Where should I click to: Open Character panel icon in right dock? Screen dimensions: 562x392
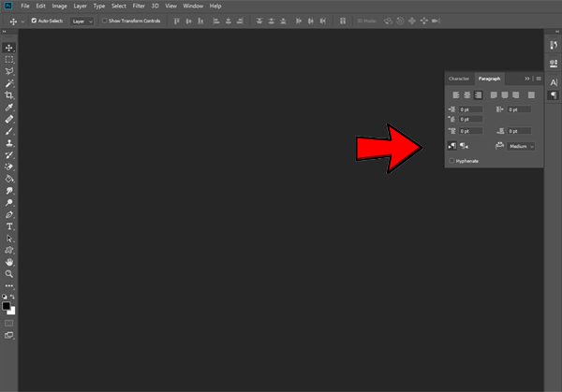(x=554, y=82)
